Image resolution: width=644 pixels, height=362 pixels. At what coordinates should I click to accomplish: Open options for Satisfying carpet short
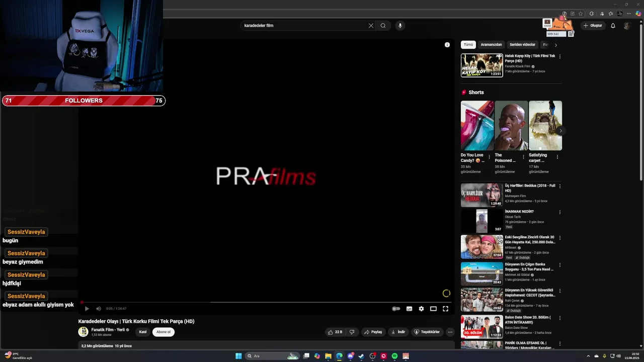(557, 157)
